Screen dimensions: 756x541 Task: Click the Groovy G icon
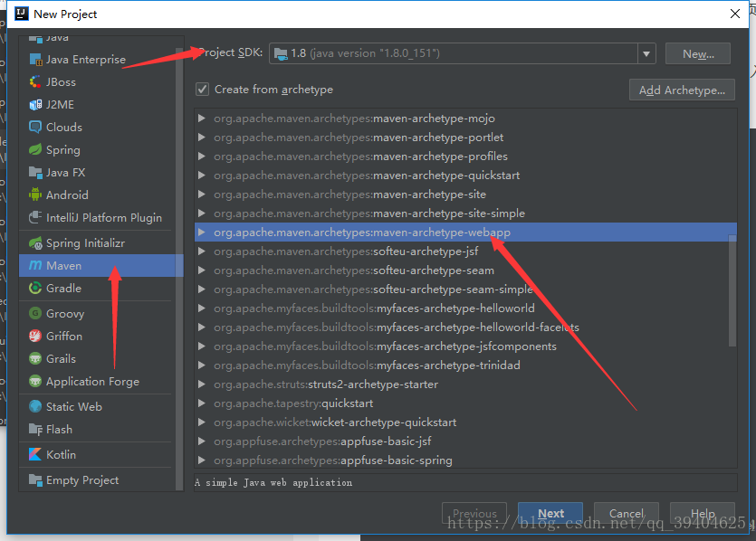35,314
